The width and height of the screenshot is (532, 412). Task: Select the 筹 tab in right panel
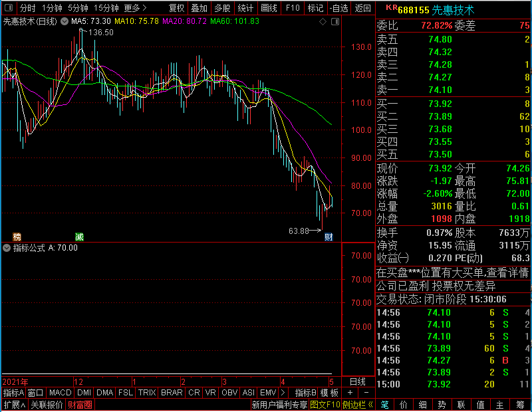click(x=520, y=405)
